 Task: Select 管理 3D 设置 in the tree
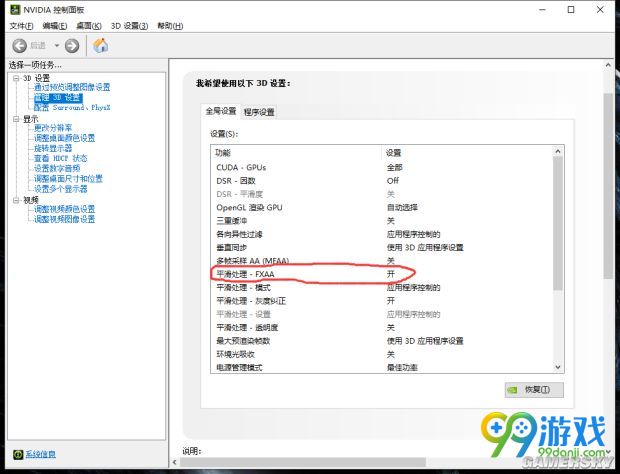coord(58,97)
